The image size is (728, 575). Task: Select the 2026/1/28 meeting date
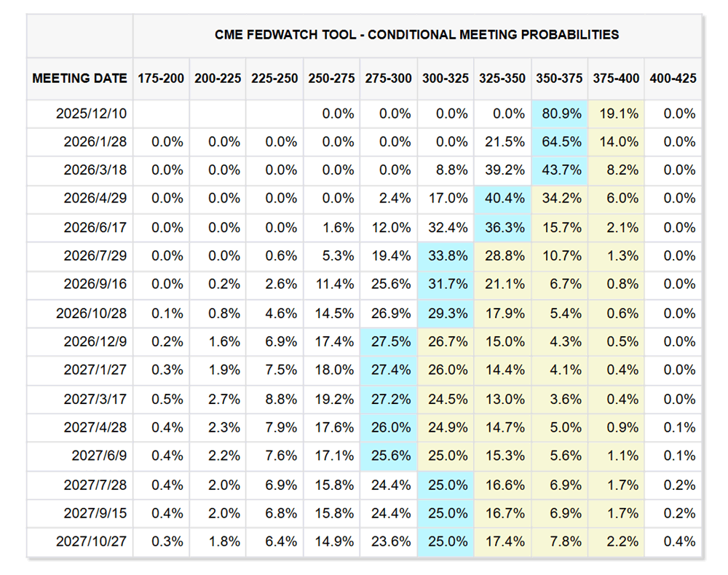point(98,142)
